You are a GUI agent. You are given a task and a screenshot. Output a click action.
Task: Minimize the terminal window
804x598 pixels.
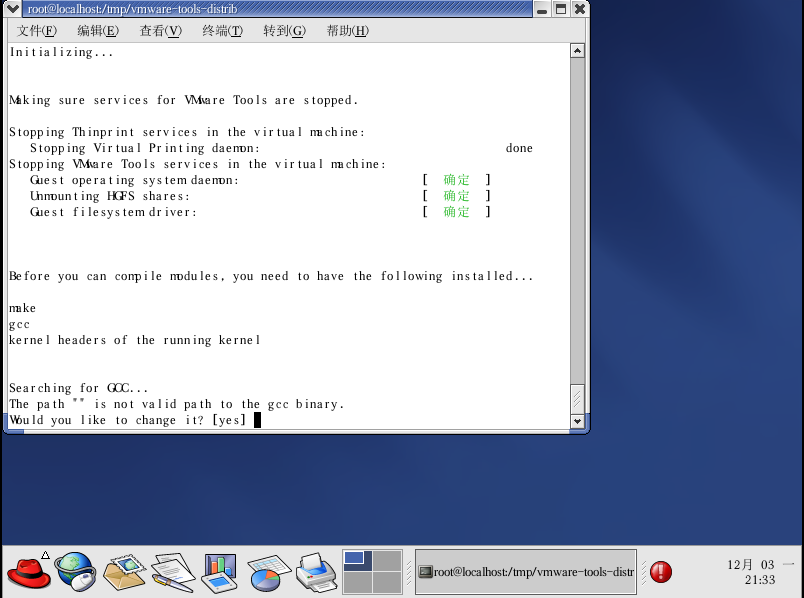pyautogui.click(x=541, y=9)
